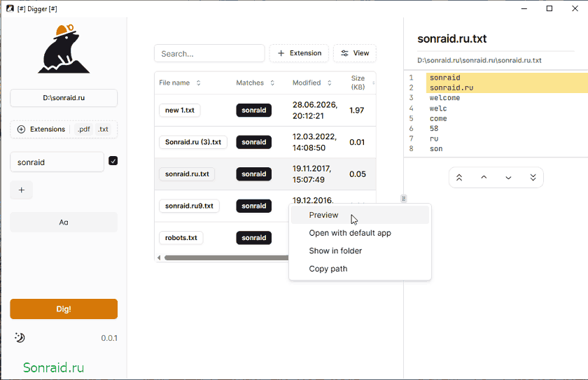Sort by Modified column
This screenshot has width=588, height=380.
pyautogui.click(x=312, y=83)
